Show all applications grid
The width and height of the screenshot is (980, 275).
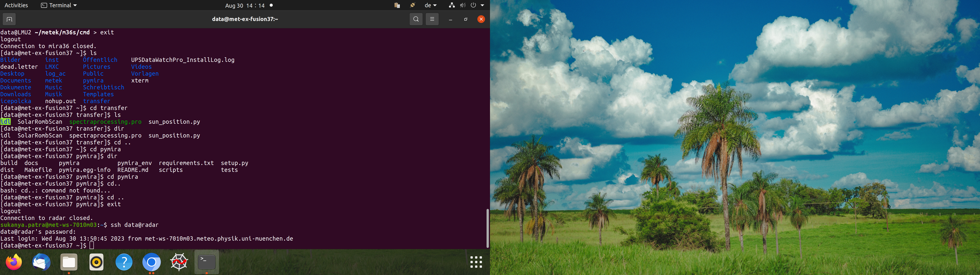[476, 262]
